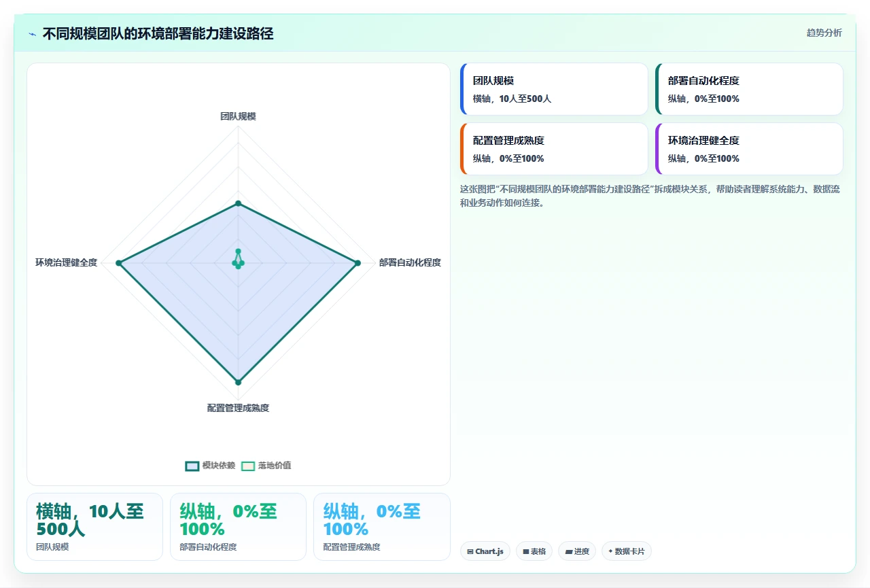Click the 落地价值 legend color box
This screenshot has height=588, width=870.
pos(249,466)
